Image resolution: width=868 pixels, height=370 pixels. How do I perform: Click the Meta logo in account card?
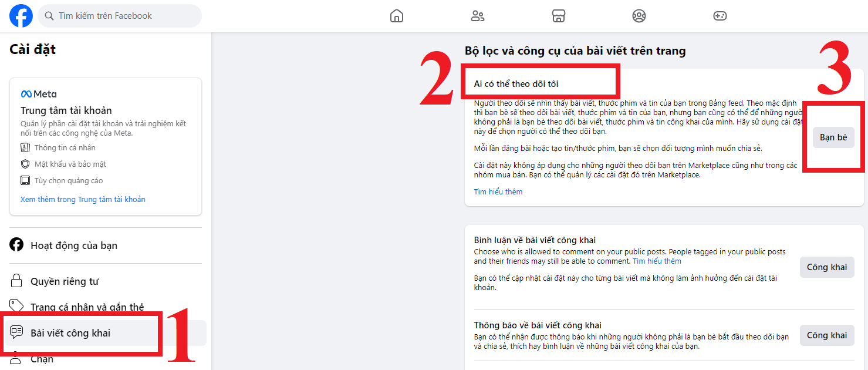click(x=39, y=94)
